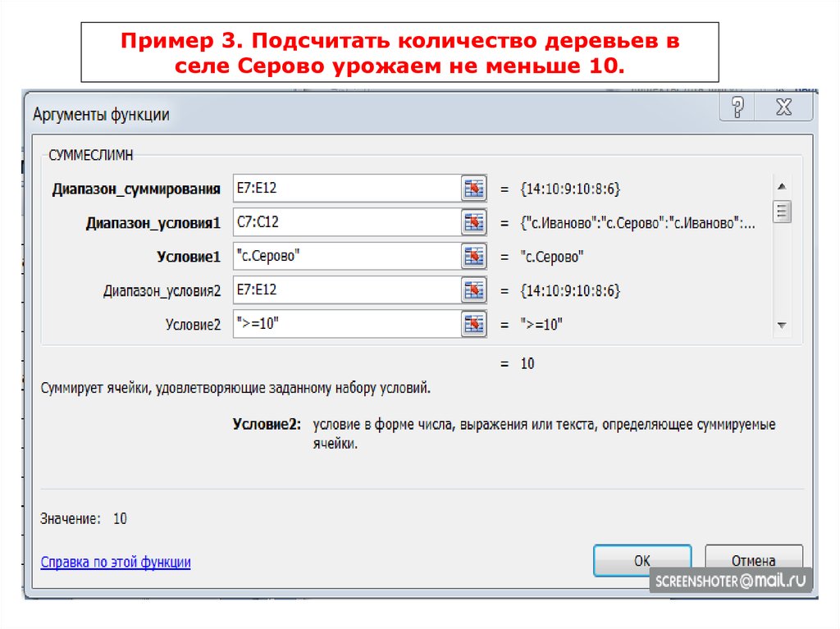Open the Справка по этой функции link
The image size is (840, 629).
(x=116, y=563)
